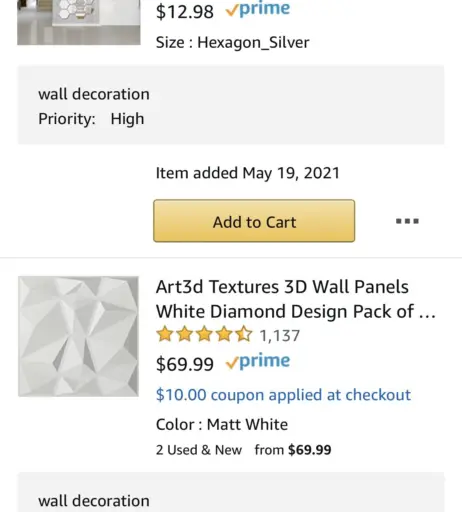Click the Priority: High label

pyautogui.click(x=91, y=119)
